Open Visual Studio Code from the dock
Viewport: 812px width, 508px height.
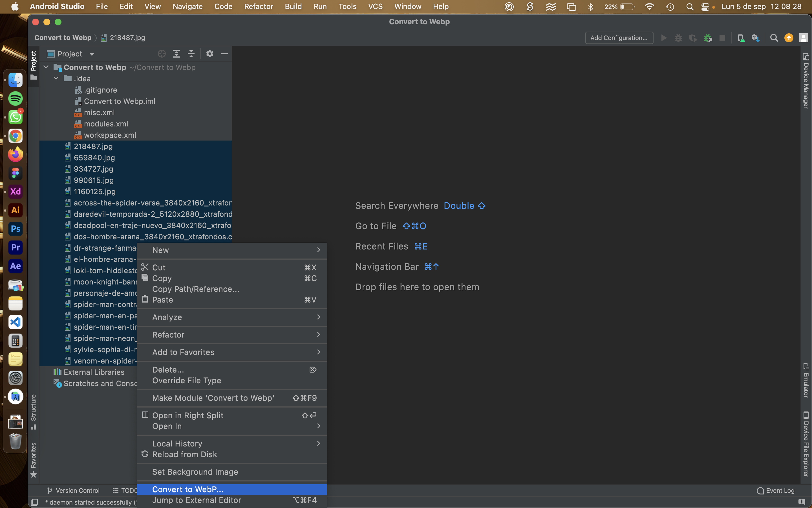pos(16,322)
